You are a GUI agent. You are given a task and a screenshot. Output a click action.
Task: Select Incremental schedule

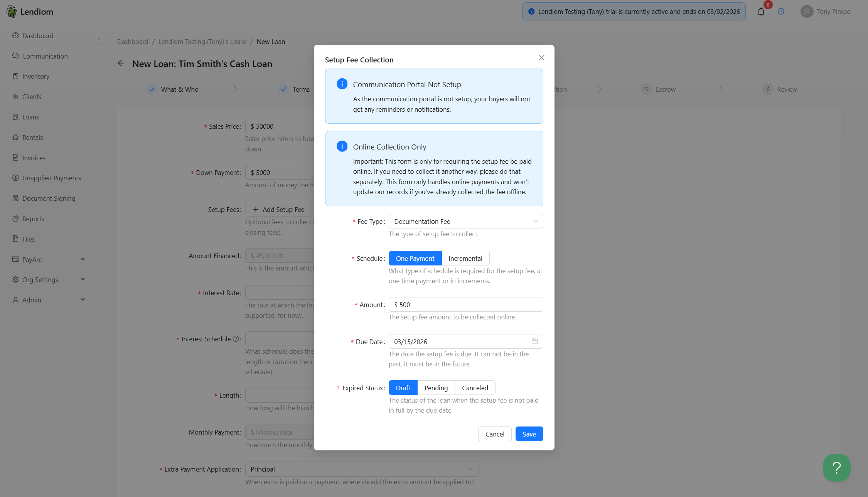point(465,258)
